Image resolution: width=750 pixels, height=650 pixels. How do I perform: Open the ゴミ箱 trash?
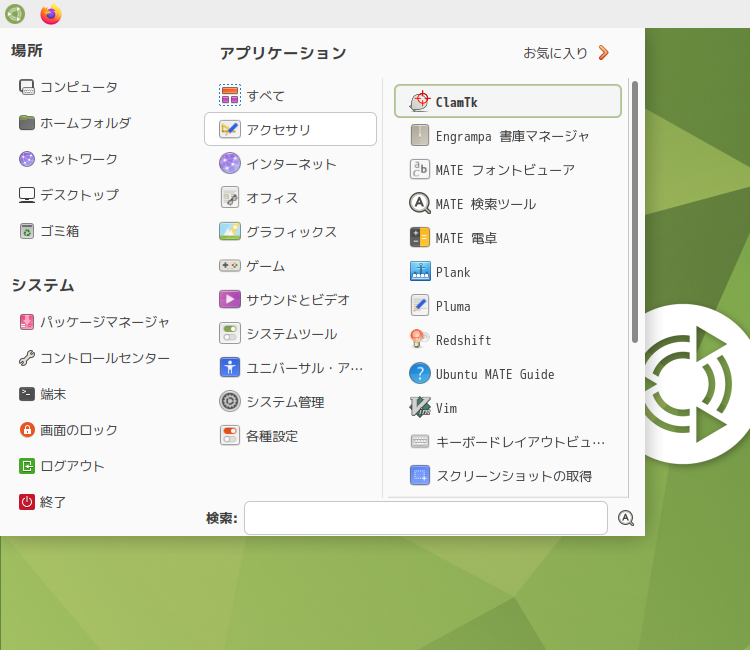tap(49, 231)
